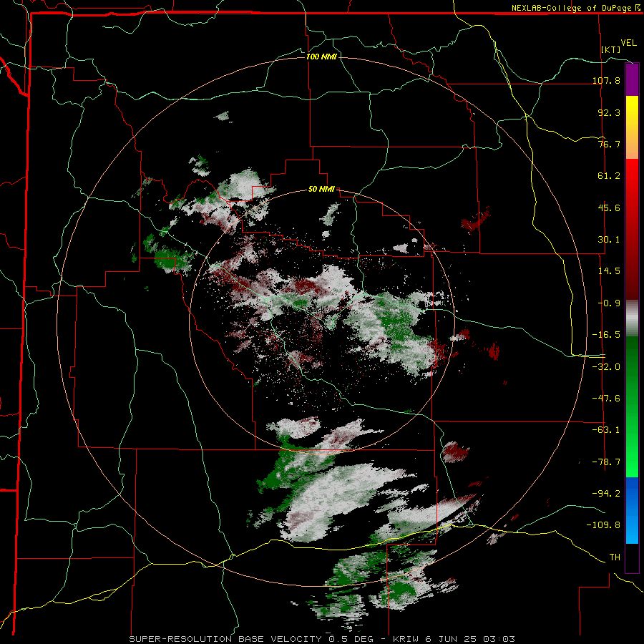This screenshot has height=644, width=644.
Task: Click the [KT] units label
Action: (611, 49)
